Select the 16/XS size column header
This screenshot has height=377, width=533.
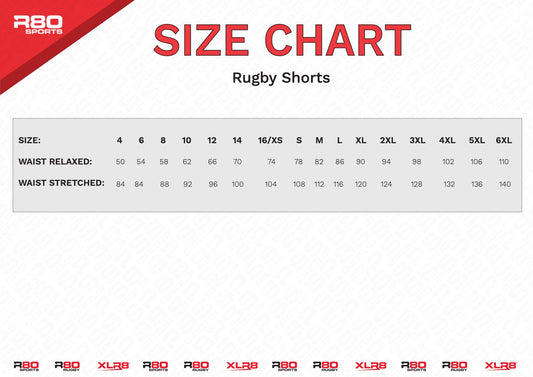click(270, 140)
